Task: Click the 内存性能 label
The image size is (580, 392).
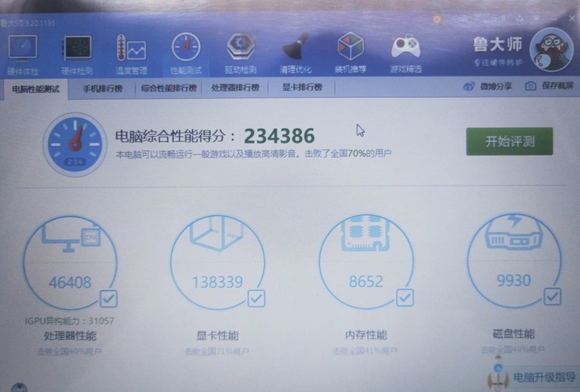Action: [x=366, y=335]
